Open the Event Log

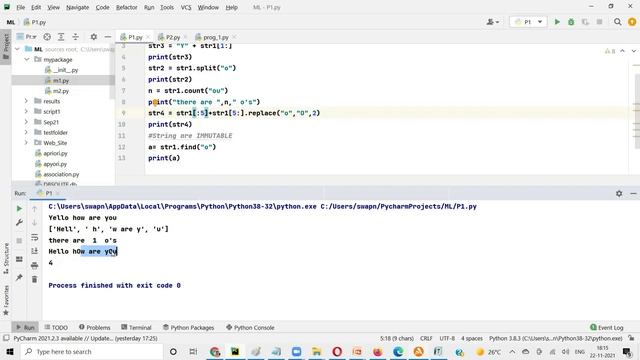(607, 327)
